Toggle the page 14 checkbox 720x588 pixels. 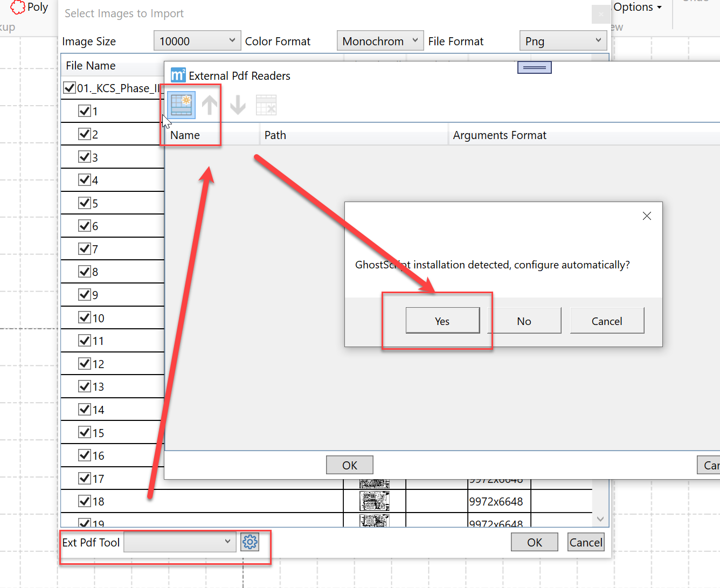click(85, 409)
